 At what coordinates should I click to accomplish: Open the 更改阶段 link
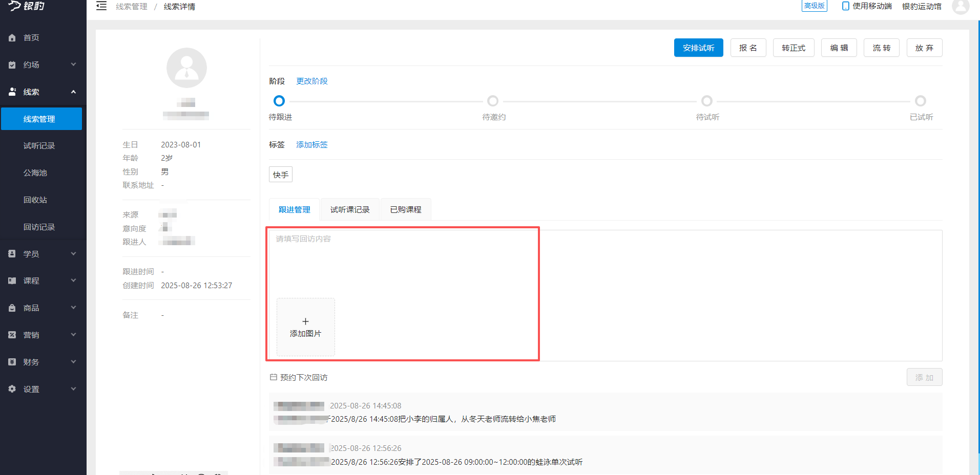coord(311,81)
